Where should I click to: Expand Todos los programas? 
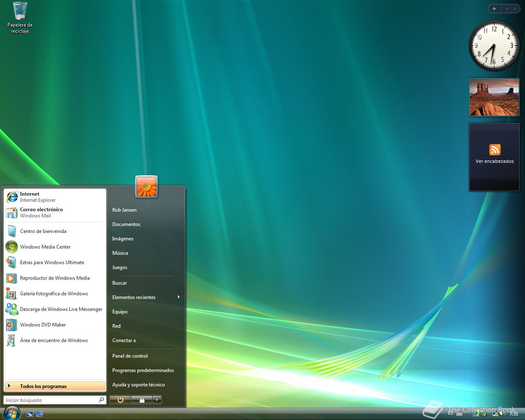[55, 386]
